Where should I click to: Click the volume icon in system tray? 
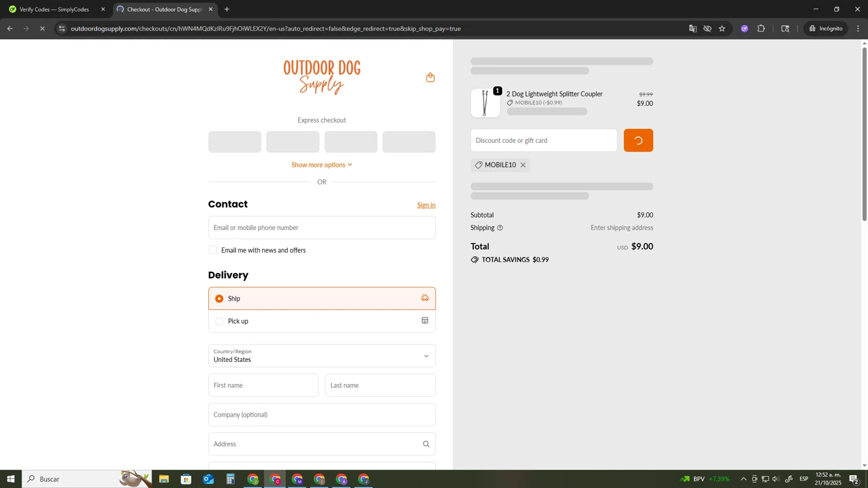point(776,479)
